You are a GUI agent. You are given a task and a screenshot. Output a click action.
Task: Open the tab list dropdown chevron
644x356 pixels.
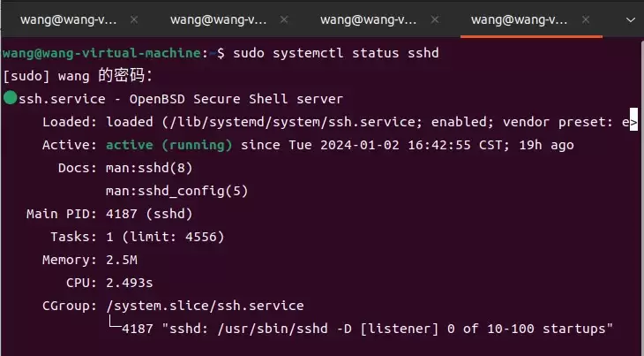pyautogui.click(x=631, y=20)
